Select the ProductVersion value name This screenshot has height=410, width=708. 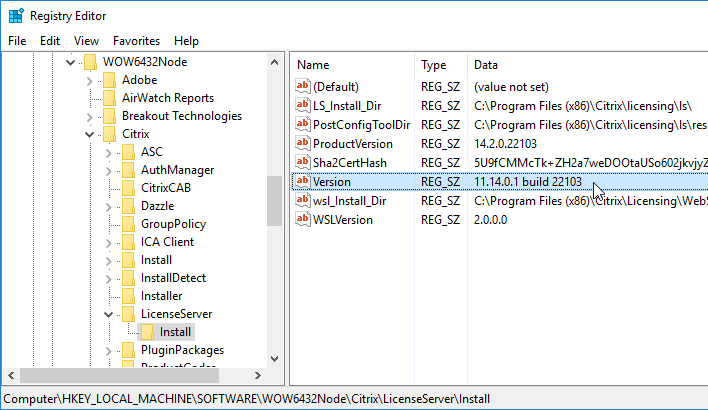pos(353,144)
